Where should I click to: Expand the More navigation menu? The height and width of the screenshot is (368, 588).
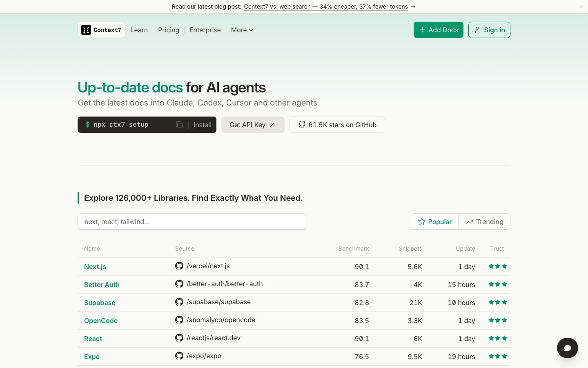(242, 30)
